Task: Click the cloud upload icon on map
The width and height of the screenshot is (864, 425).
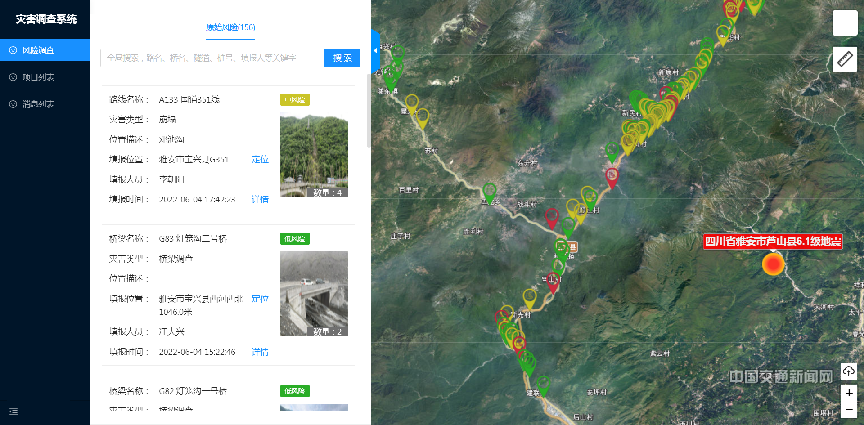Action: (x=849, y=372)
